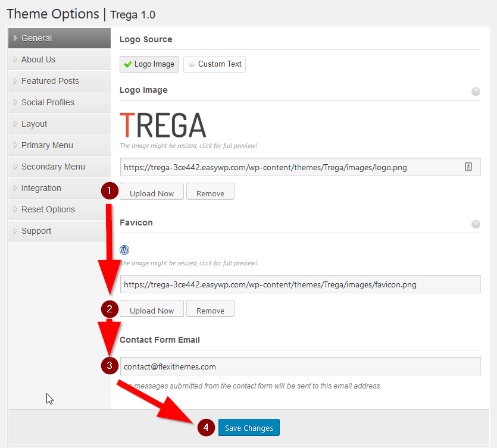Expand the Featured Posts arrow
This screenshot has width=497, height=448.
15,81
